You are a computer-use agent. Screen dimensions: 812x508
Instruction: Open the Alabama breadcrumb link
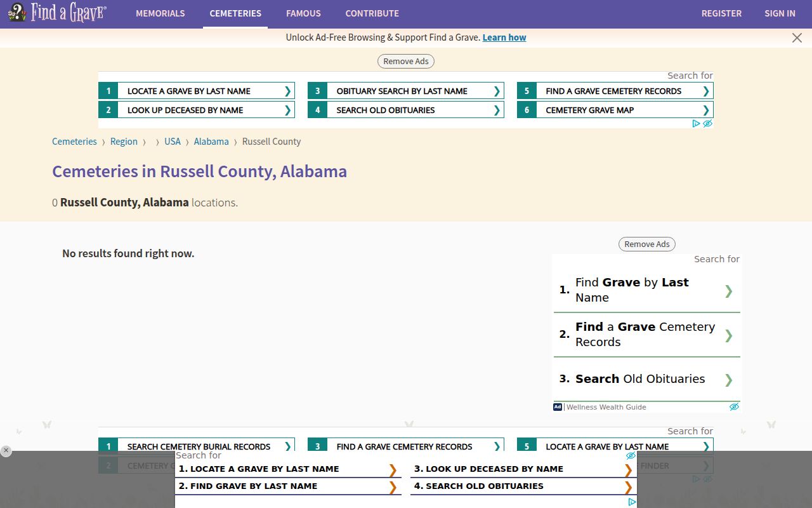211,142
